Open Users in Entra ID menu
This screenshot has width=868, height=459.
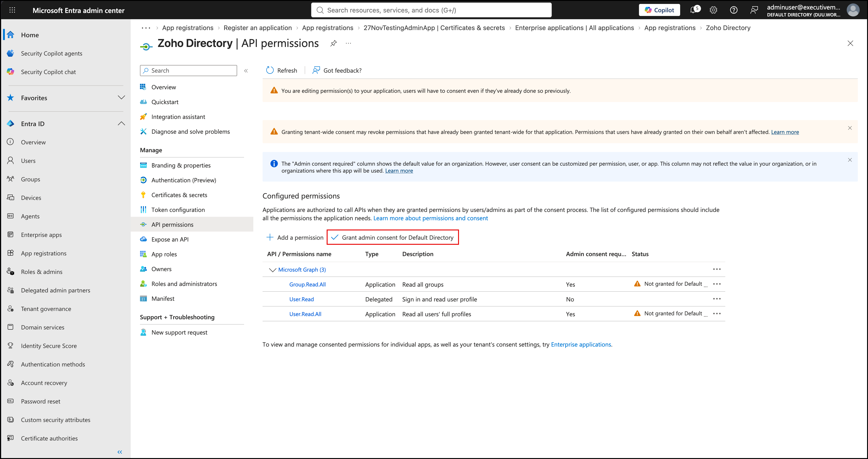pyautogui.click(x=28, y=161)
